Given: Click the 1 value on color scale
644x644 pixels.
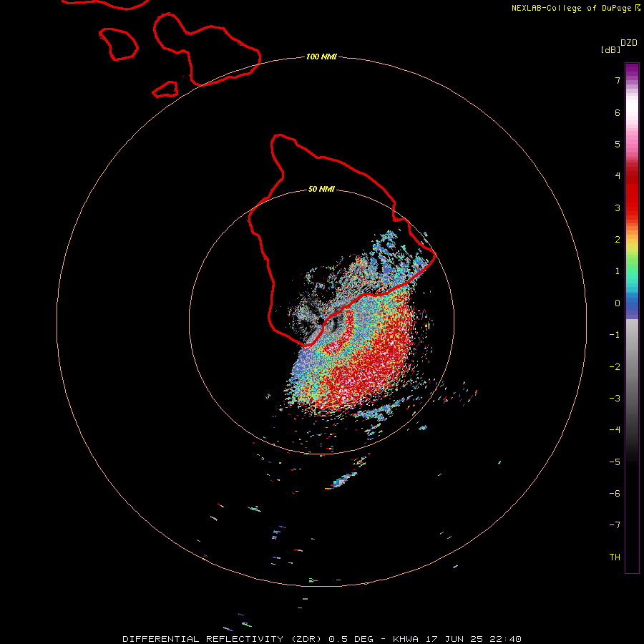Looking at the screenshot, I should point(618,271).
